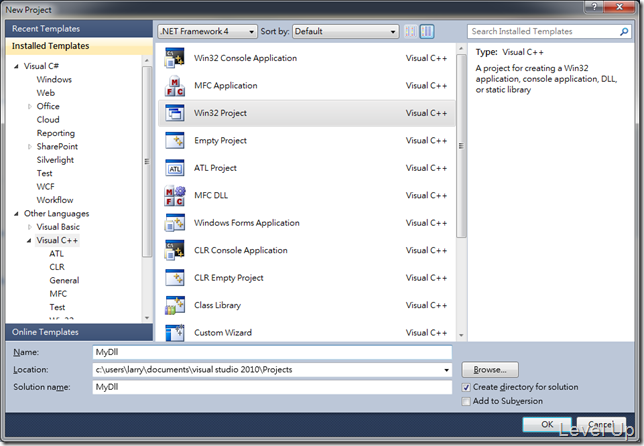Select the Cloud category

click(48, 120)
